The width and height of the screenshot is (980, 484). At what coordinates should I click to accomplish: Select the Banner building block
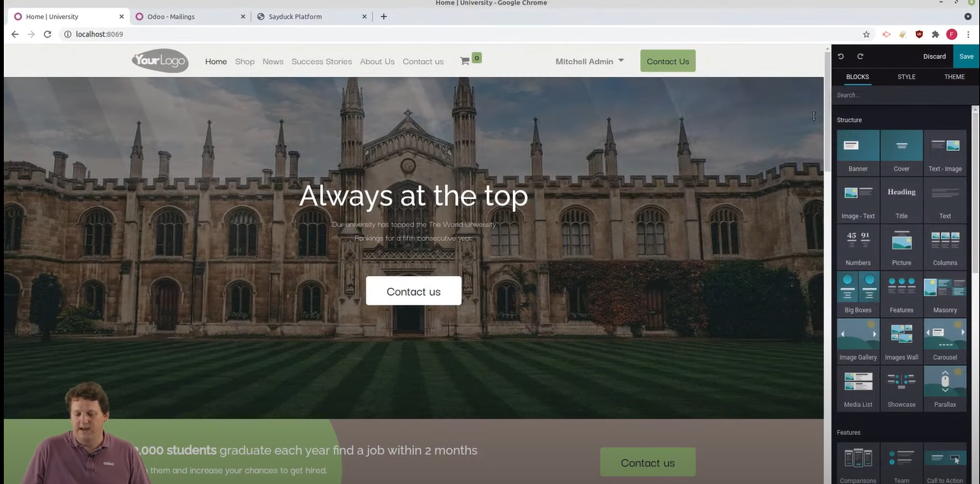point(858,152)
